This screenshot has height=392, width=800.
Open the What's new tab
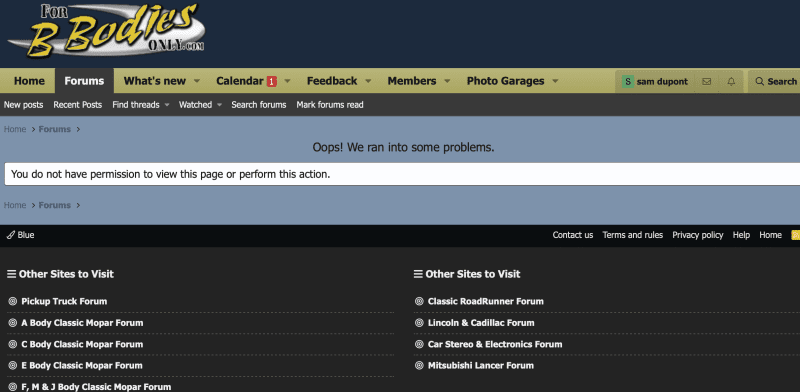pyautogui.click(x=155, y=81)
